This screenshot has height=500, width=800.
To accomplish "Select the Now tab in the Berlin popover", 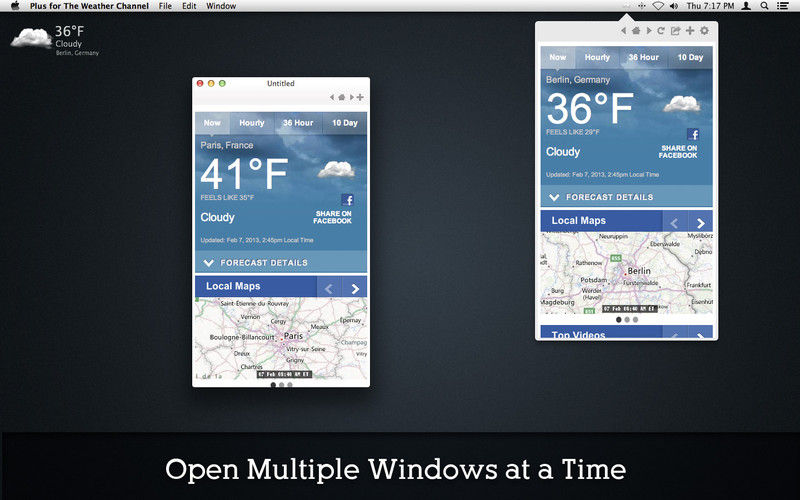I will coord(558,58).
